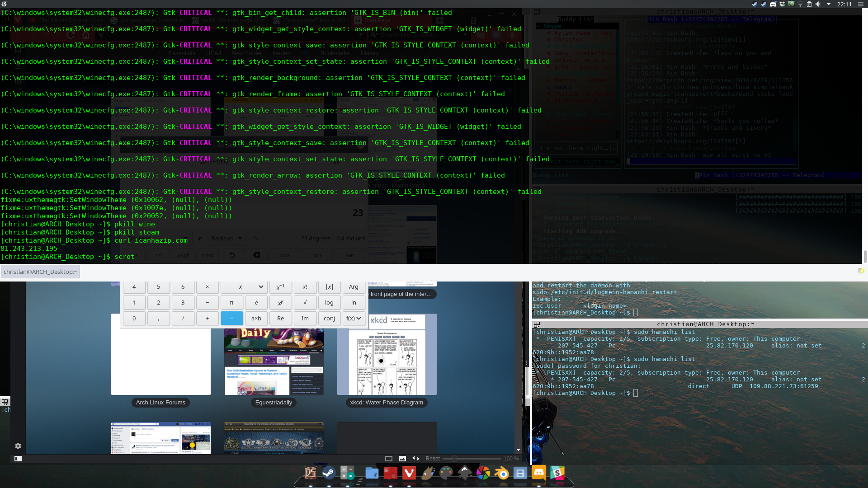The width and height of the screenshot is (868, 488).
Task: Open the xkcd Water Phase Diagram thumbnail
Action: [387, 355]
